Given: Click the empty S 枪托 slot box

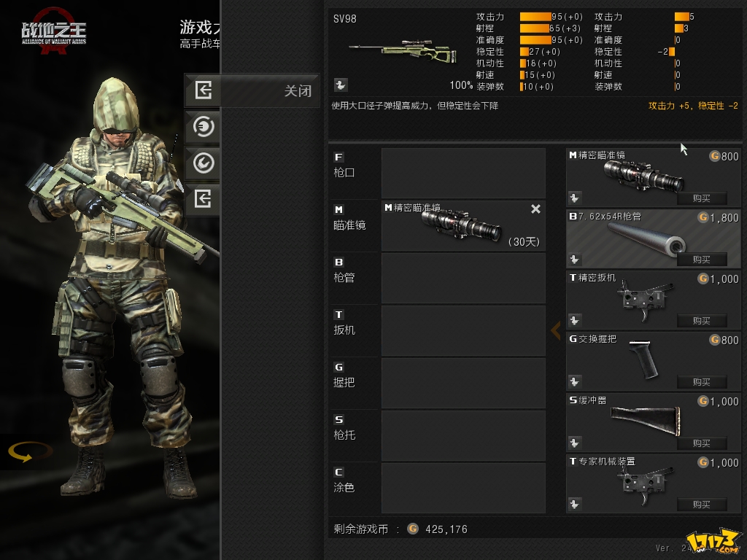Looking at the screenshot, I should 463,435.
